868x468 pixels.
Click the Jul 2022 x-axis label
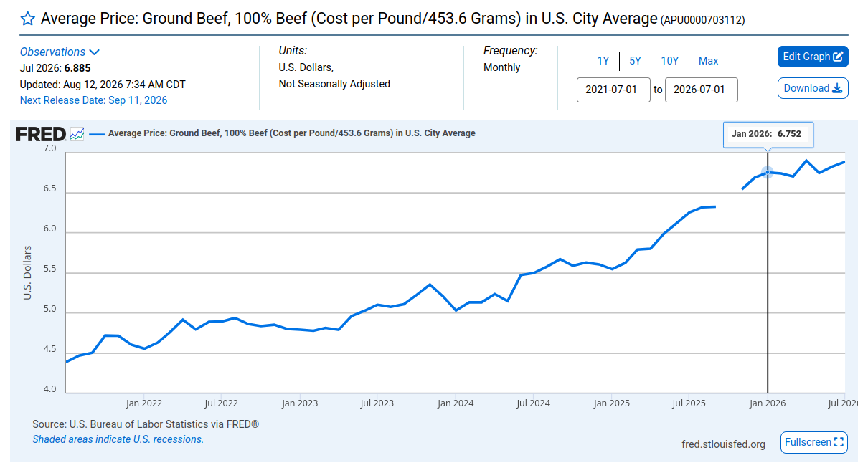coord(221,403)
